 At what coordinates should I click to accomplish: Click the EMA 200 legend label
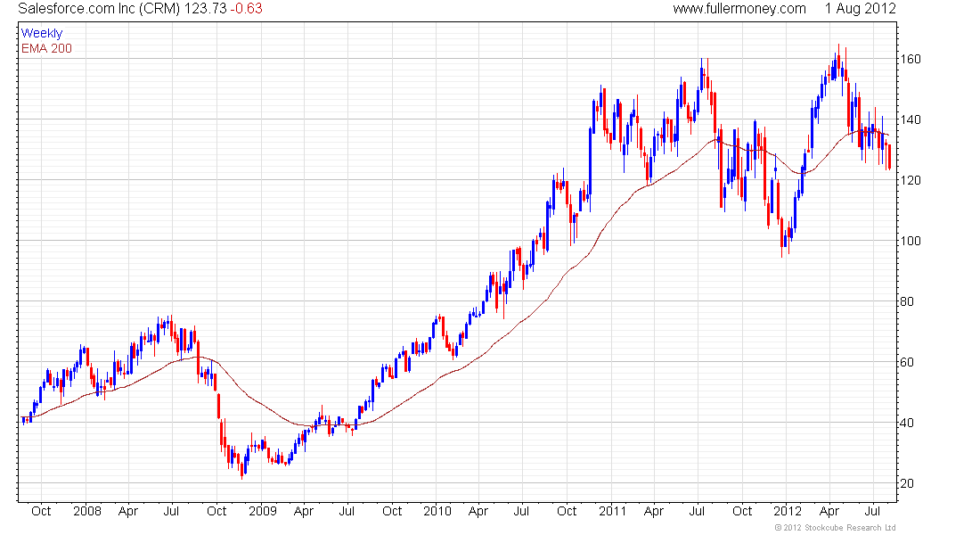pos(47,48)
